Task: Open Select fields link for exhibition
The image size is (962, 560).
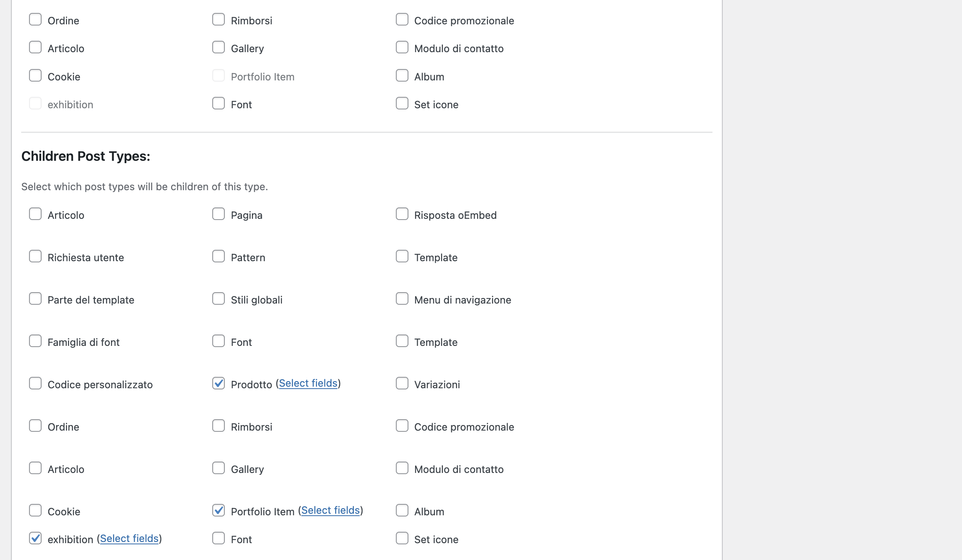Action: [x=129, y=539]
